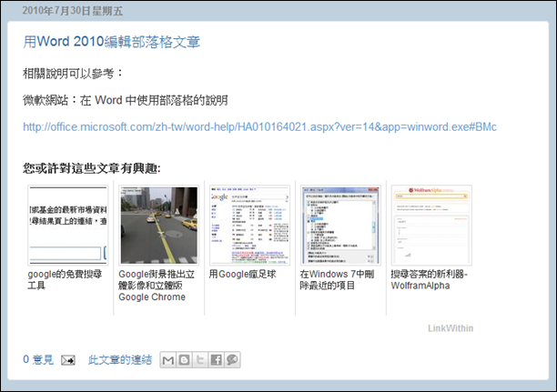This screenshot has width=557, height=392.
Task: Click the BlogThis! share icon
Action: [184, 360]
